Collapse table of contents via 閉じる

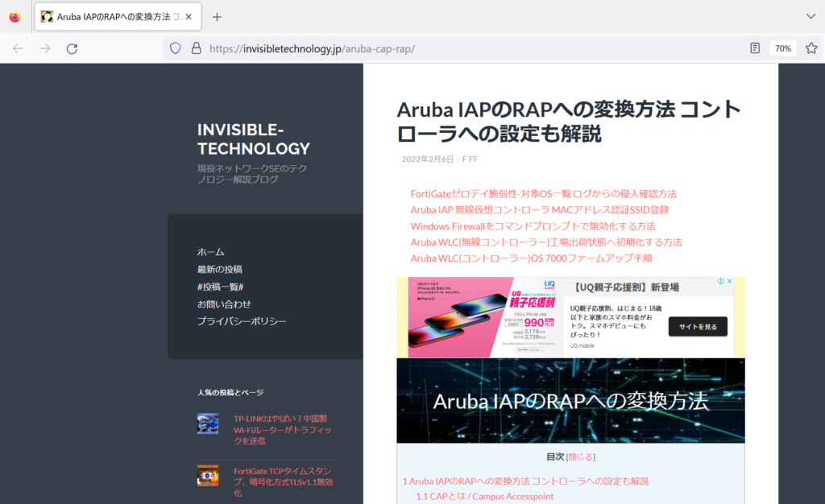click(580, 457)
